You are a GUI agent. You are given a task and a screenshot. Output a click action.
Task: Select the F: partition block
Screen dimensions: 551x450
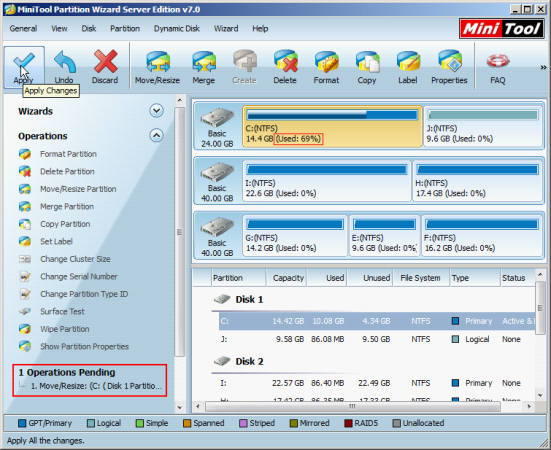(x=481, y=236)
